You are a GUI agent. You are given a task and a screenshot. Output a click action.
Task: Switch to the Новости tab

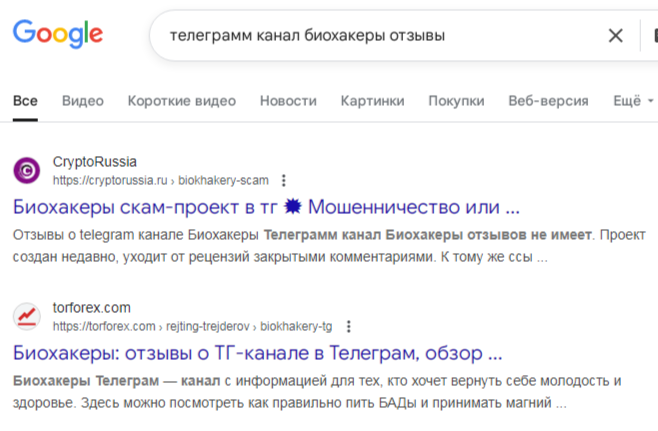tap(288, 101)
